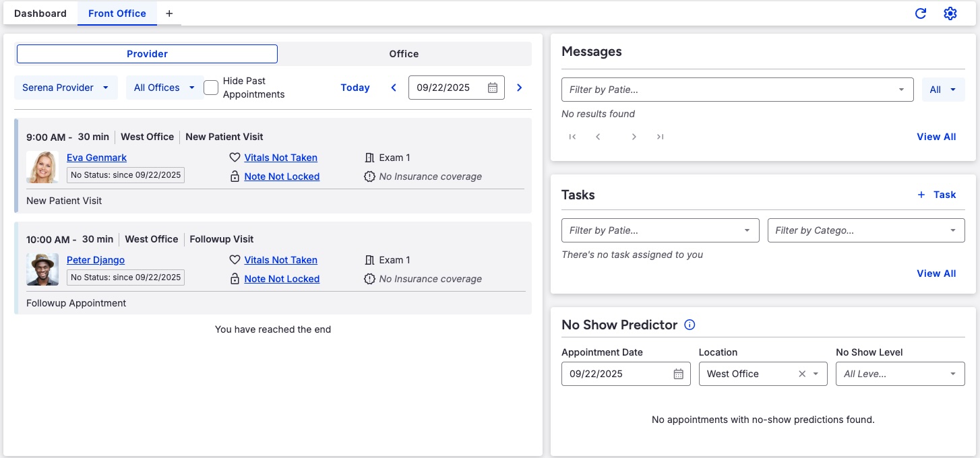Select the Front Office tab

117,13
